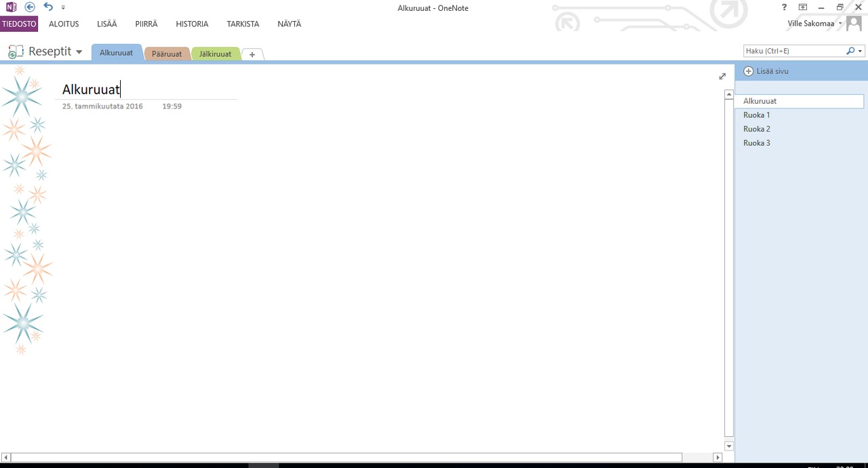Select the Jälkiruuat section tab

click(x=215, y=54)
